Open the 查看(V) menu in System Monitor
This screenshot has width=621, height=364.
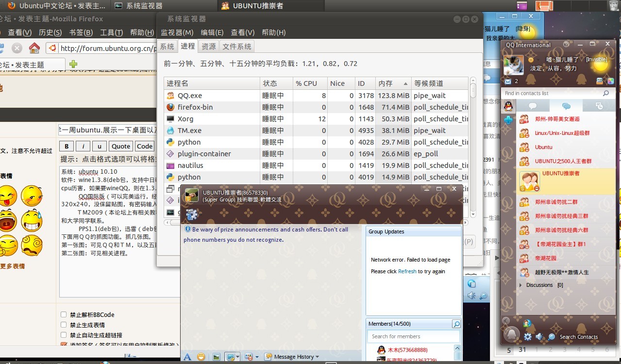[243, 33]
